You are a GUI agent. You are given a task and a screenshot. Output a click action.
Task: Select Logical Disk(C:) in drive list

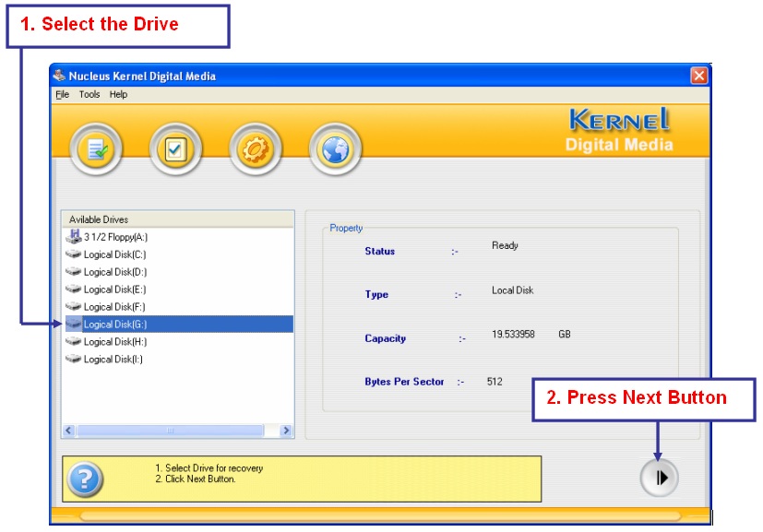click(x=114, y=254)
